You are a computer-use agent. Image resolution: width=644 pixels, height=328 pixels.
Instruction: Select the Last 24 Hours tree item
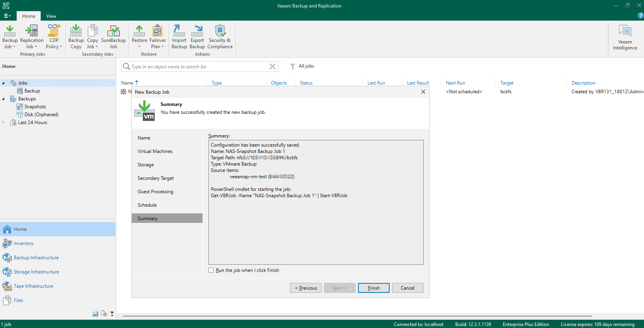[x=32, y=123]
